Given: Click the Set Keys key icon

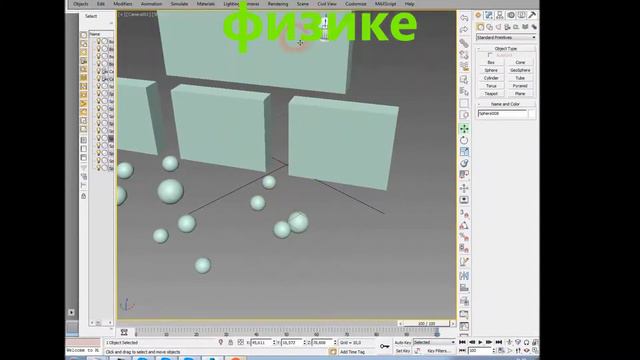Looking at the screenshot, I should (x=384, y=346).
